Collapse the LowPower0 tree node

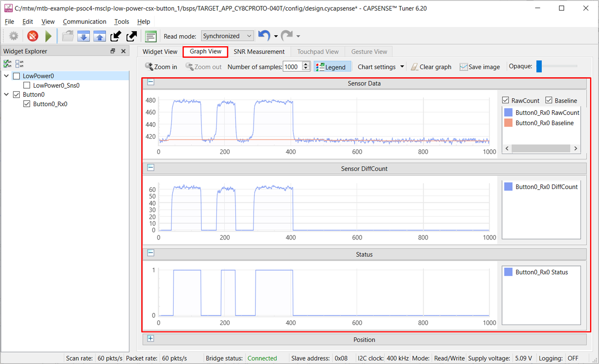click(x=6, y=76)
